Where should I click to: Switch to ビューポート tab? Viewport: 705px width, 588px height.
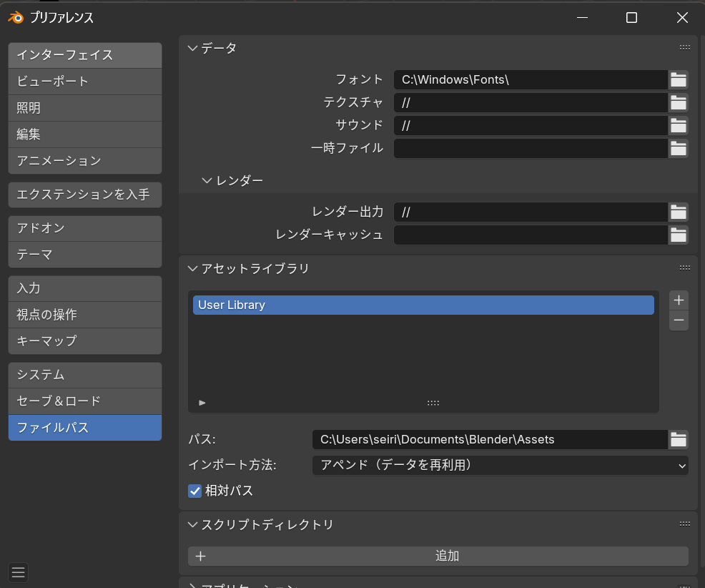(85, 82)
